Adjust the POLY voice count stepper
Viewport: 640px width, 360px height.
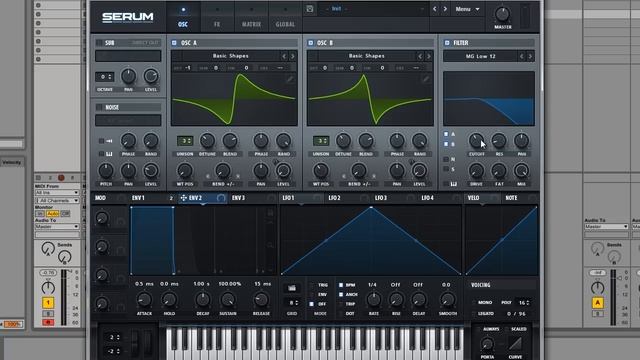tap(523, 303)
